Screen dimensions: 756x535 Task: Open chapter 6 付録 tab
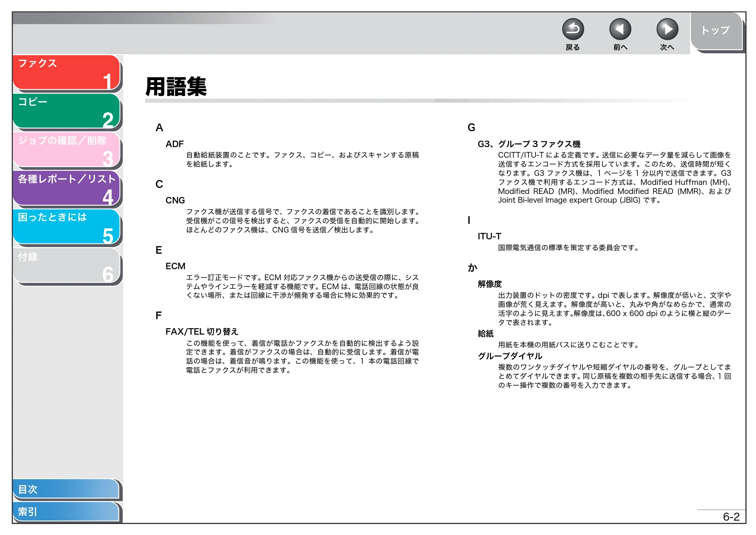click(x=67, y=265)
